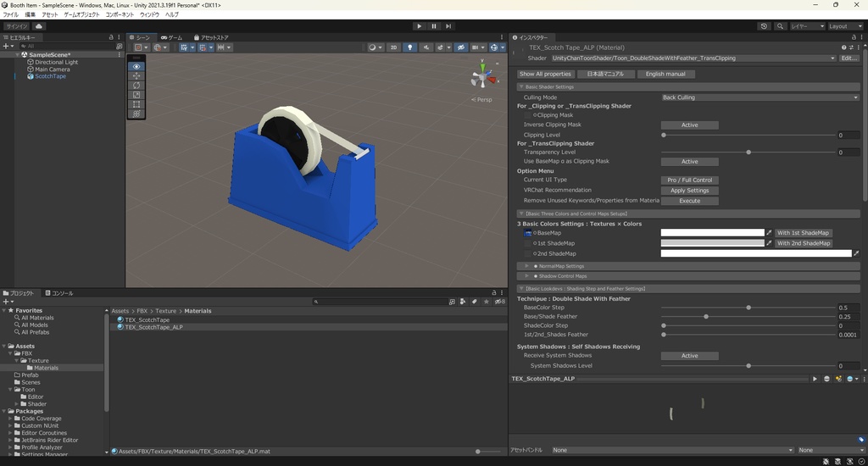
Task: Click the orientation gizmo in scene view
Action: pos(482,76)
